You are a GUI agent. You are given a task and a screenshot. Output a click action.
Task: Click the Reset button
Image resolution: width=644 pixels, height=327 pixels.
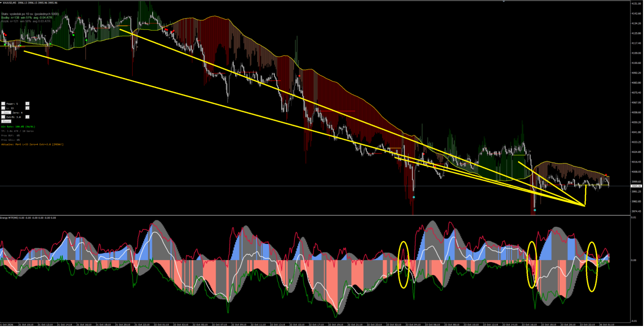coord(6,121)
